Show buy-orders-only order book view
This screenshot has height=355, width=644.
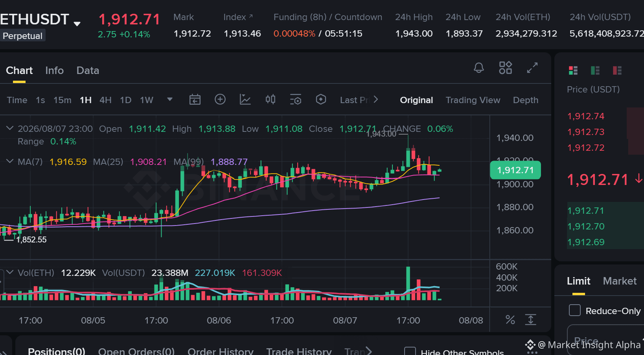(595, 70)
